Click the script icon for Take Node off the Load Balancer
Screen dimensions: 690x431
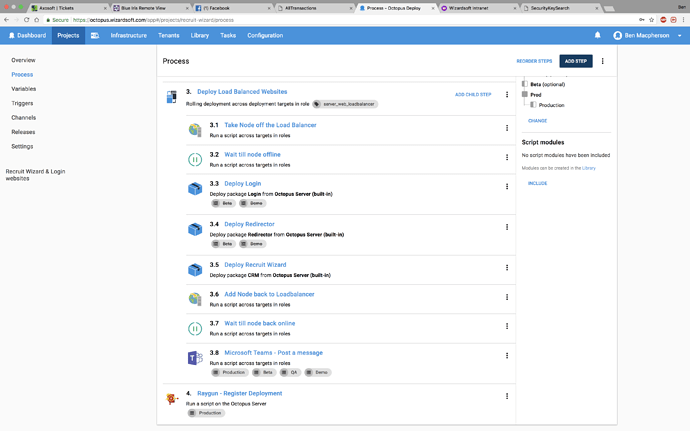click(195, 130)
